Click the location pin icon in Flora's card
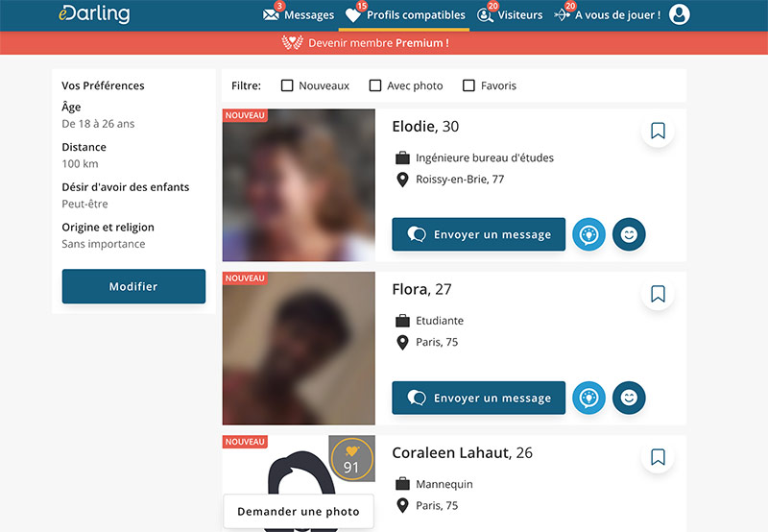The height and width of the screenshot is (532, 768). click(x=402, y=343)
